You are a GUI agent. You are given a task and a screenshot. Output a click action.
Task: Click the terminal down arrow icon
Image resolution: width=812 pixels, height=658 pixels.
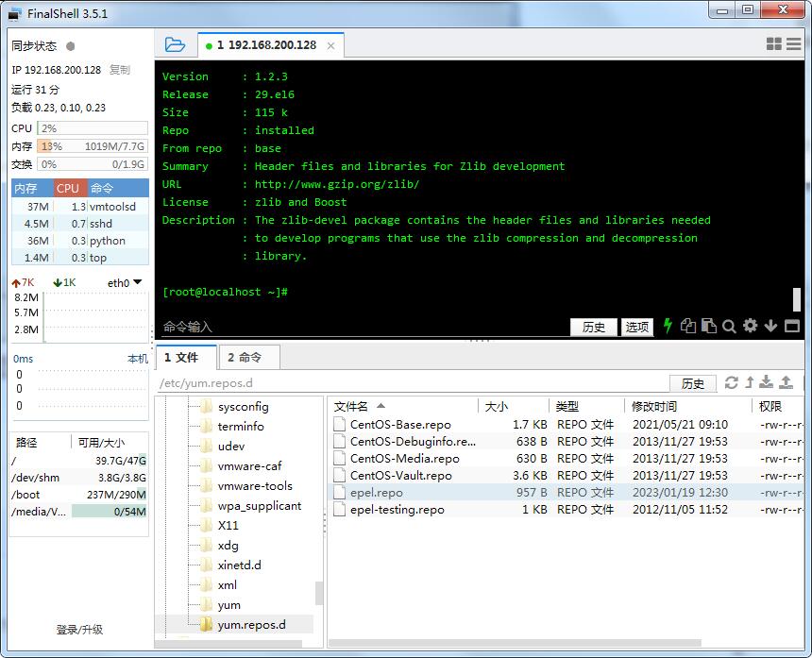[770, 326]
